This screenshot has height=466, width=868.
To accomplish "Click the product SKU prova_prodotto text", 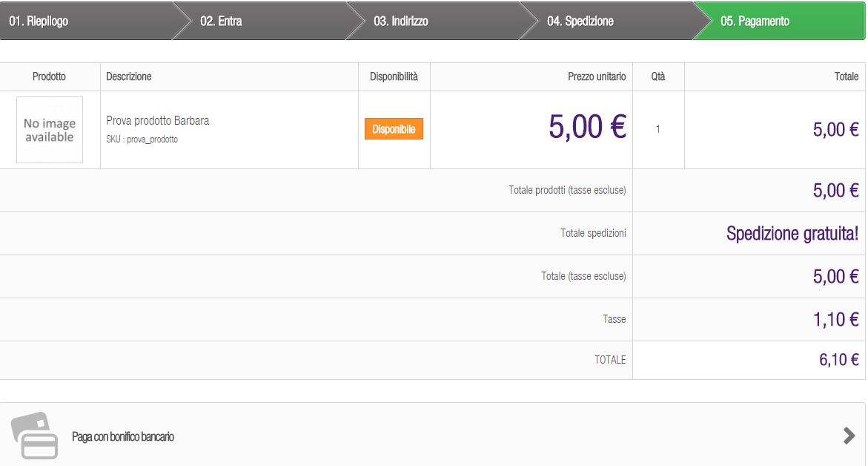I will coord(142,140).
